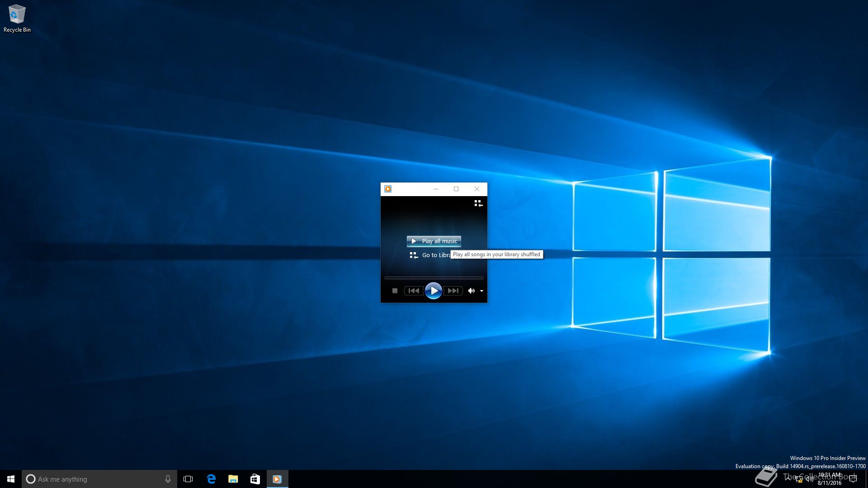868x488 pixels.
Task: Skip to the next track
Action: [453, 291]
